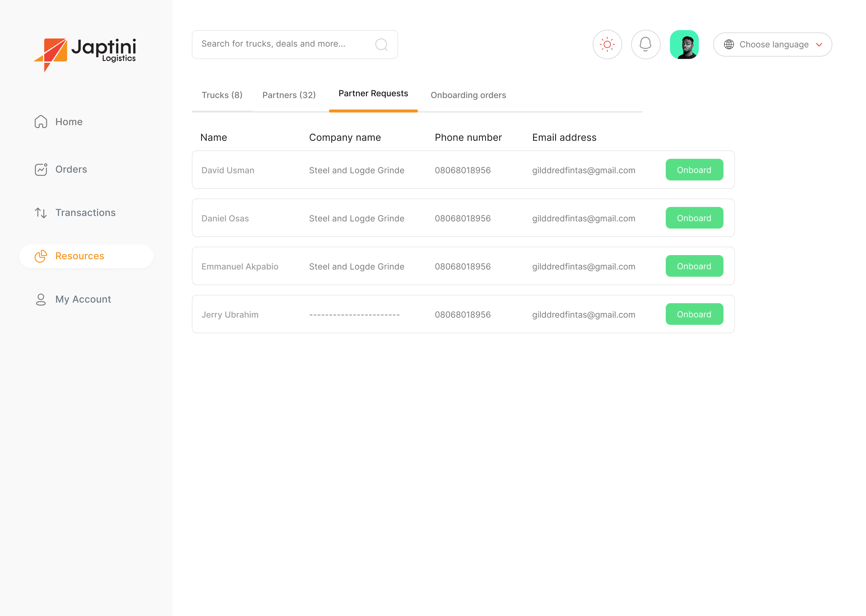Click phone number in Jerry Ubrahim row
Screen dimensions: 866x616
click(462, 315)
